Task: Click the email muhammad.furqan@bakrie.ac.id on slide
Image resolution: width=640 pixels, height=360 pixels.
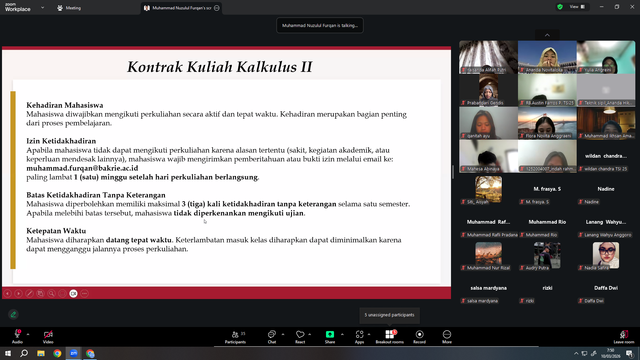Action: pyautogui.click(x=82, y=168)
